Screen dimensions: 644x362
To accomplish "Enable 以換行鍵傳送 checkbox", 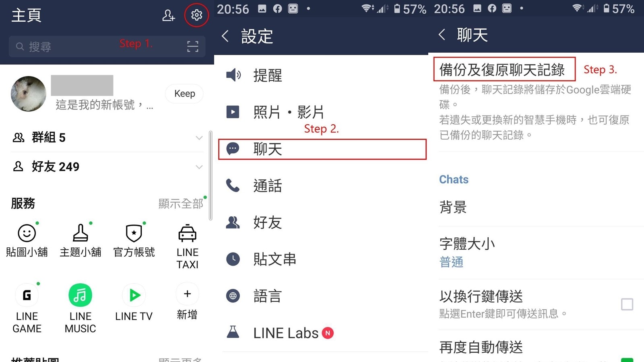I will pos(627,304).
